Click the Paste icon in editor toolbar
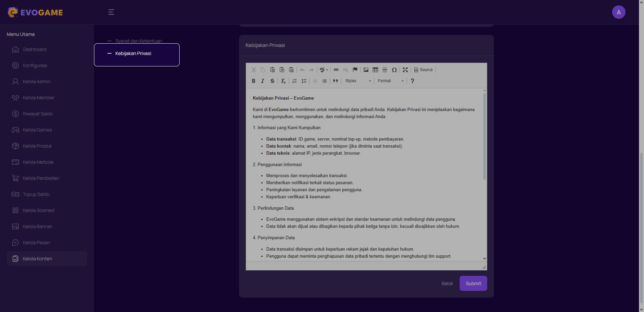The width and height of the screenshot is (644, 312). click(x=273, y=70)
